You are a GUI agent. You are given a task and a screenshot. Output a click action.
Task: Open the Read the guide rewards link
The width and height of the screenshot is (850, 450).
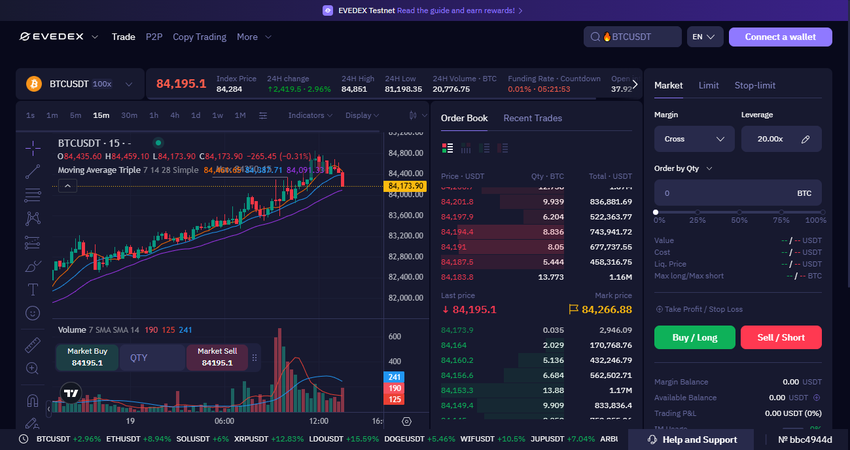tap(460, 10)
